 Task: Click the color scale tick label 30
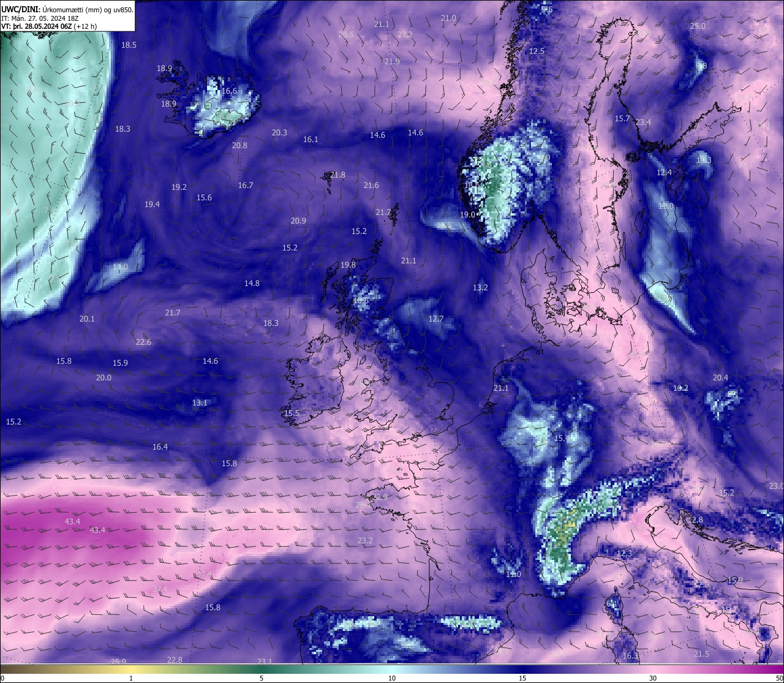(653, 678)
